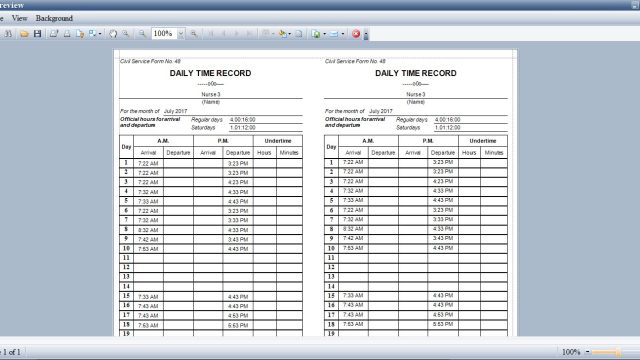Viewport: 640px width, 360px height.
Task: Click the zoom out minus button in the status bar
Action: [x=587, y=351]
